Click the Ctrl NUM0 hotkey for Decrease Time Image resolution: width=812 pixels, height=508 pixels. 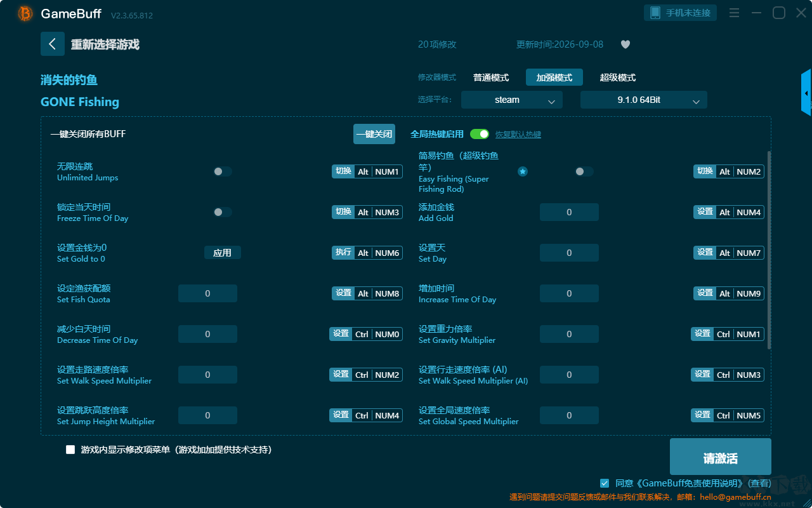pyautogui.click(x=366, y=334)
